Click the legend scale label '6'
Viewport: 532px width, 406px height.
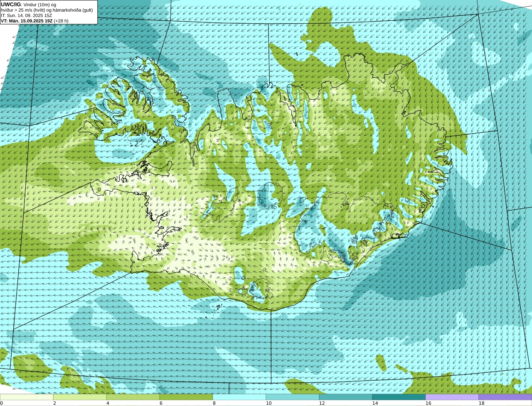click(x=161, y=403)
